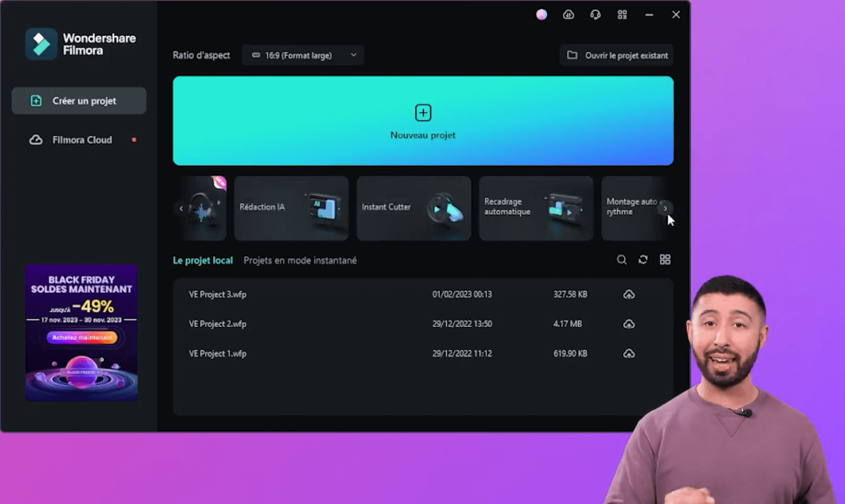Create a Nouveau projet
This screenshot has height=504, width=845.
422,120
